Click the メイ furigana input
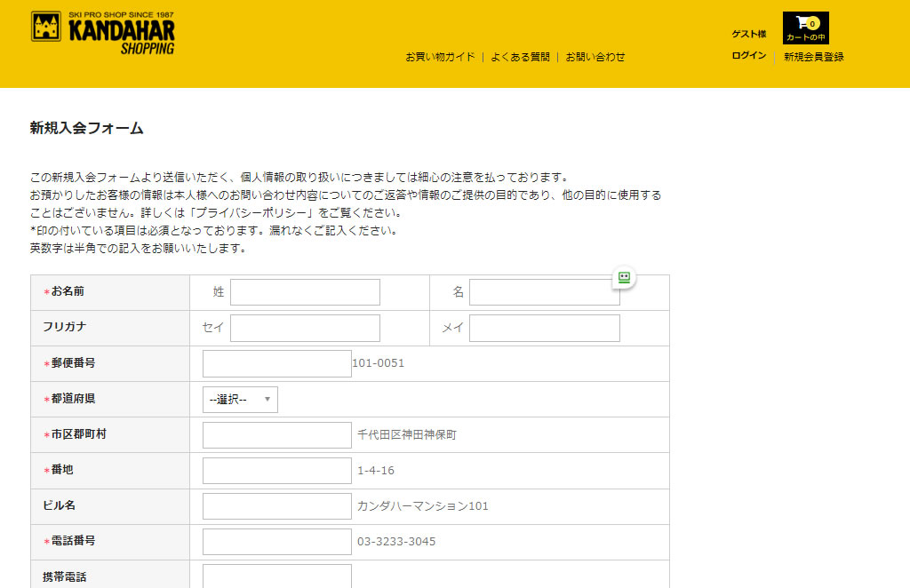Image resolution: width=910 pixels, height=588 pixels. click(x=544, y=328)
